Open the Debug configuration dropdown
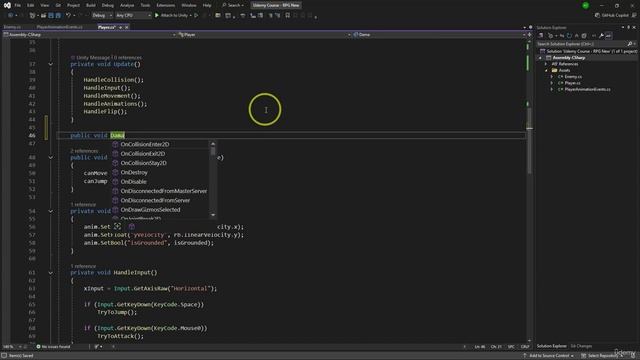 pos(102,16)
